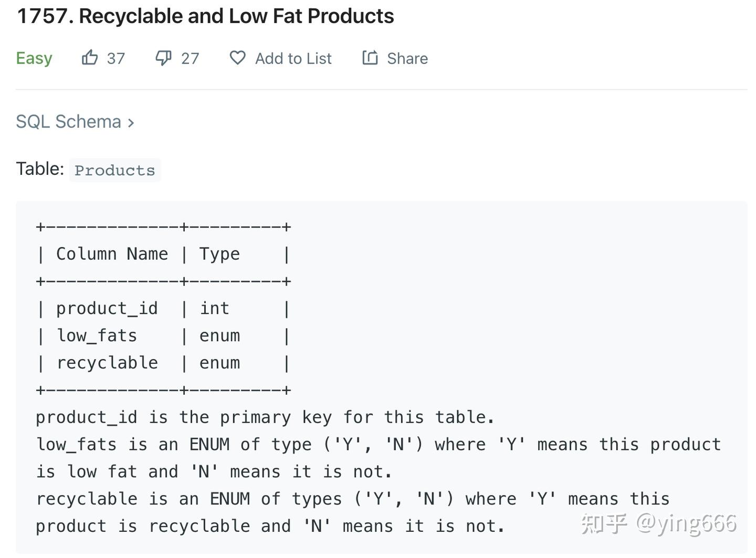Click the Column Name header text
Viewport: 756px width, 558px height.
click(112, 254)
